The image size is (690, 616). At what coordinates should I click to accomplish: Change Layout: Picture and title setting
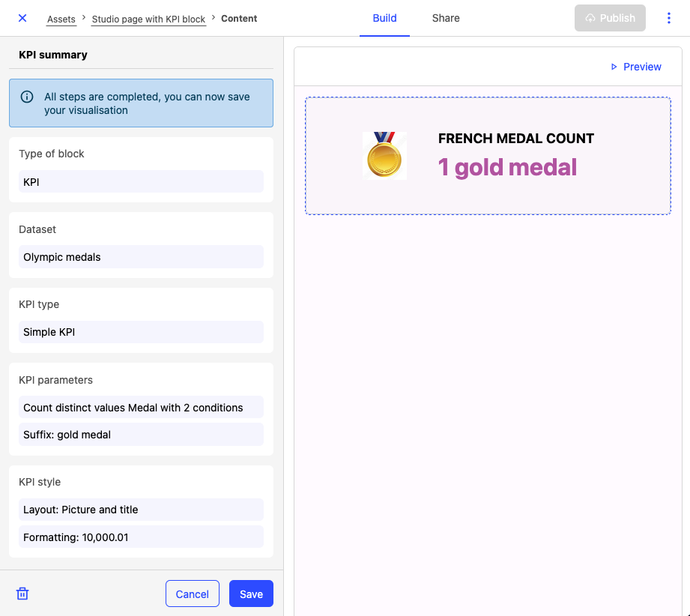(141, 510)
